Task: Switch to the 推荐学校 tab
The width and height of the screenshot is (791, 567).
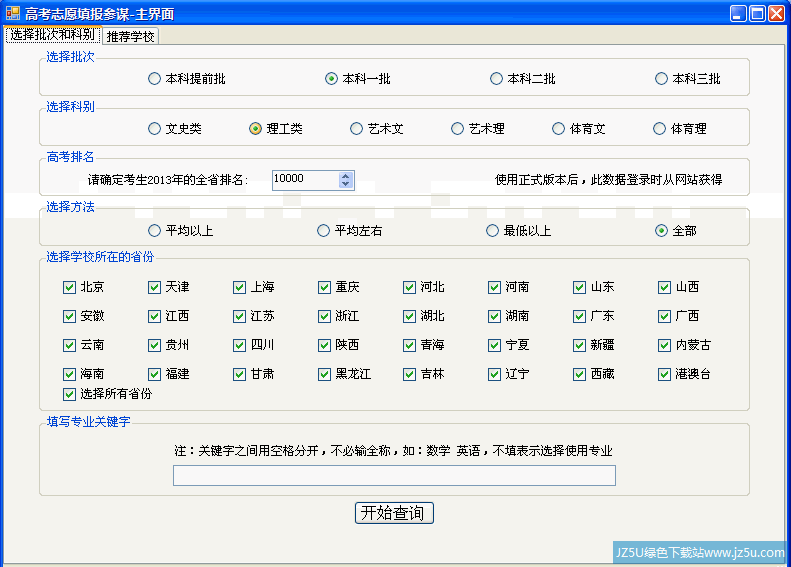Action: [x=131, y=36]
